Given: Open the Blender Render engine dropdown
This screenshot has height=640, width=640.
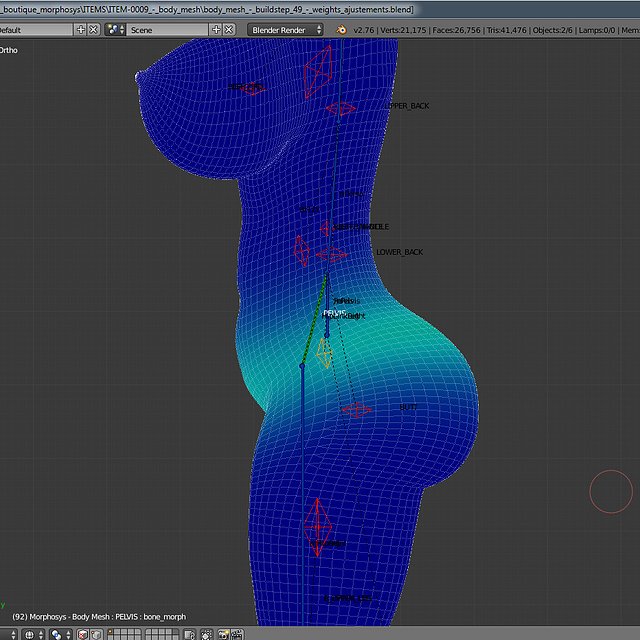Looking at the screenshot, I should point(285,30).
